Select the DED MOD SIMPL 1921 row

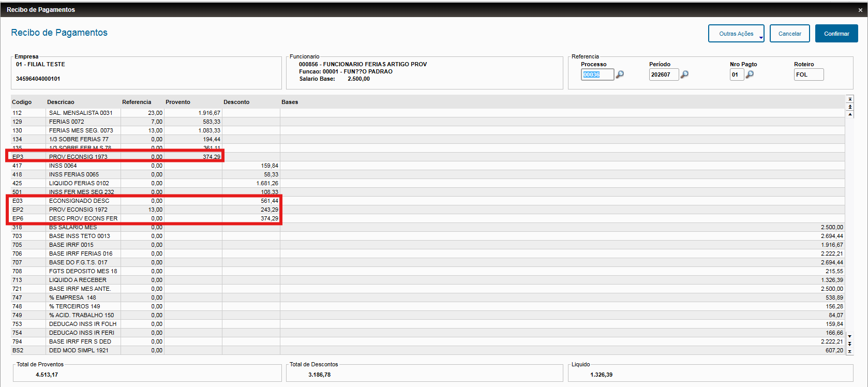428,350
